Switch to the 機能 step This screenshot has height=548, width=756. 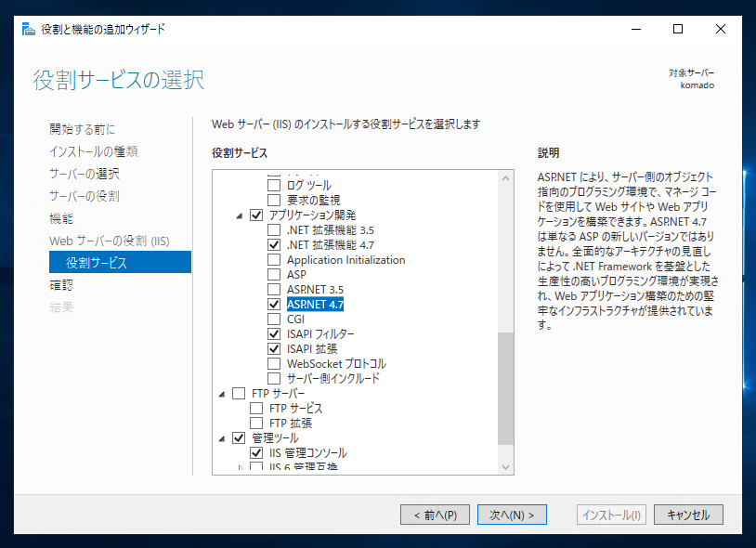pos(61,218)
